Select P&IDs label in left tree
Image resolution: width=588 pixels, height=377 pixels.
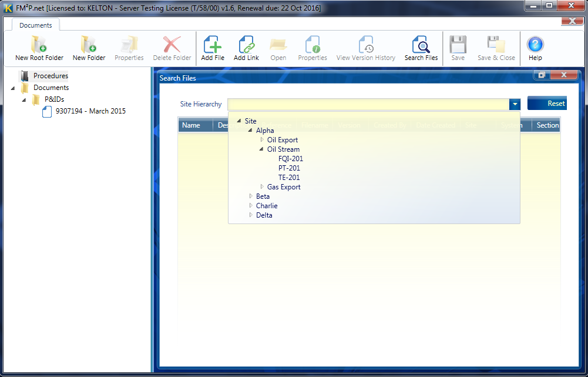coord(55,99)
